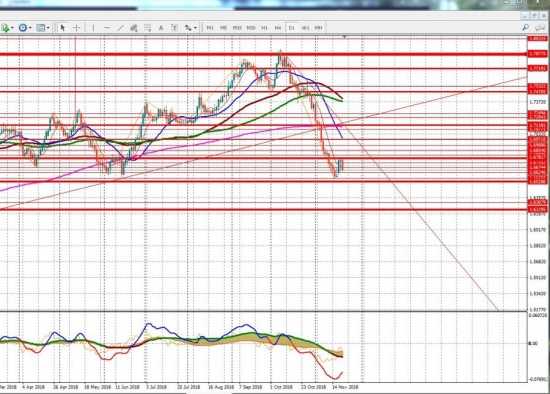The width and height of the screenshot is (550, 394).
Task: Expand the indicators list dropdown arrow
Action: click(x=12, y=28)
